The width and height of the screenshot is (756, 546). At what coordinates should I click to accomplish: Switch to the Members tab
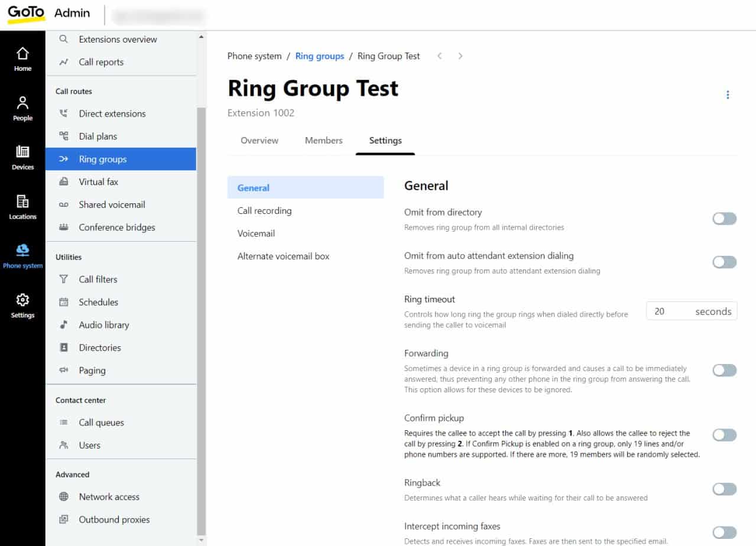coord(323,141)
